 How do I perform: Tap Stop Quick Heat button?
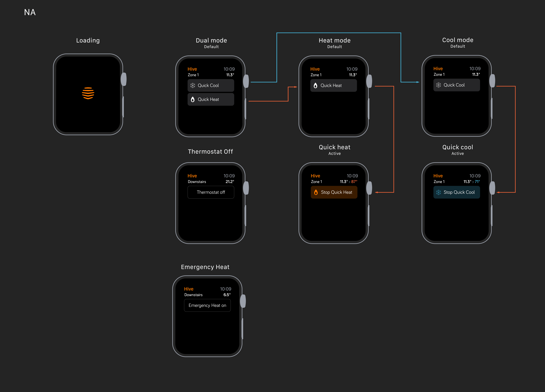334,192
